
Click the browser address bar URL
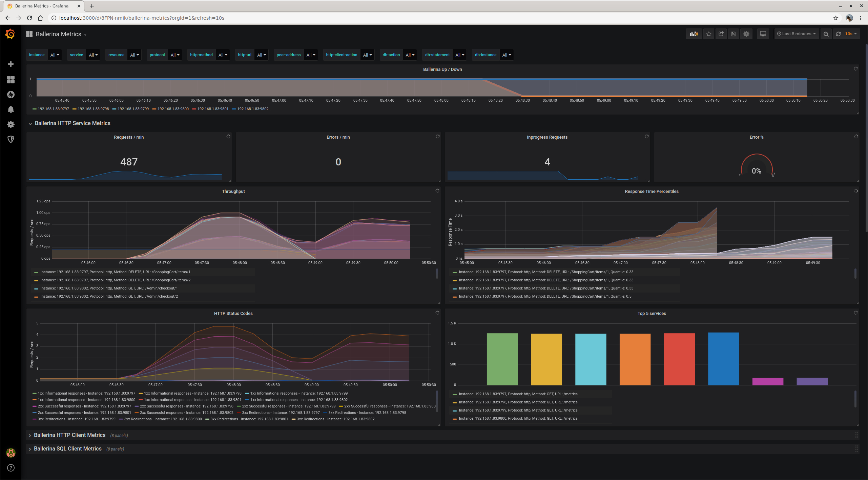142,18
